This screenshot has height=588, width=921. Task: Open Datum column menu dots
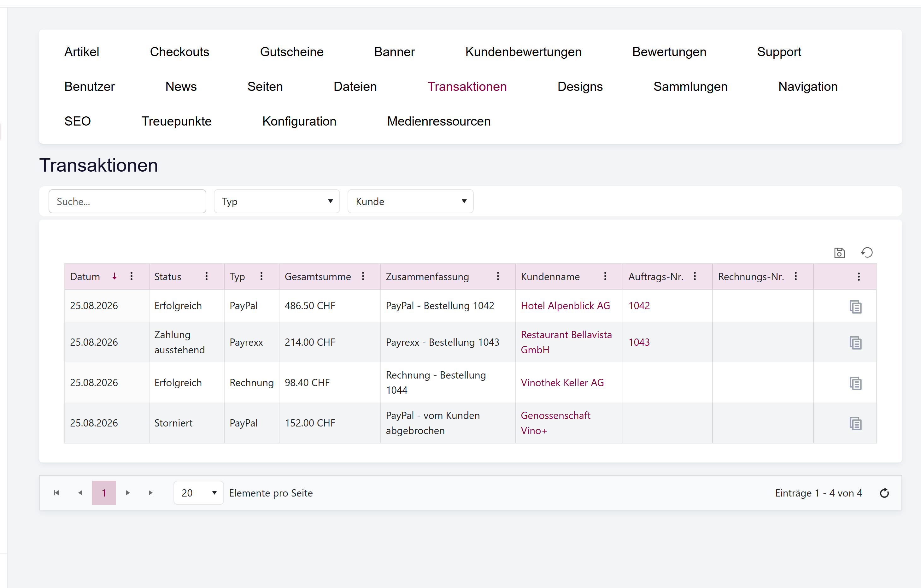[x=132, y=276]
